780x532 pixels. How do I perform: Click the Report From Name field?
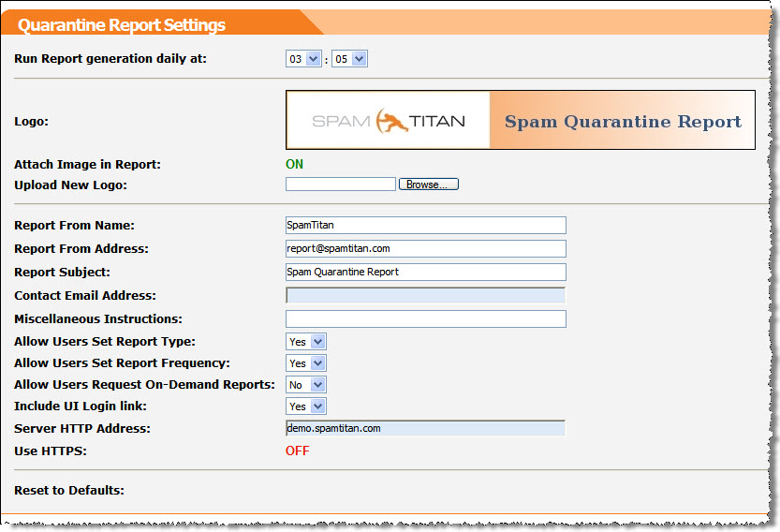pyautogui.click(x=425, y=225)
